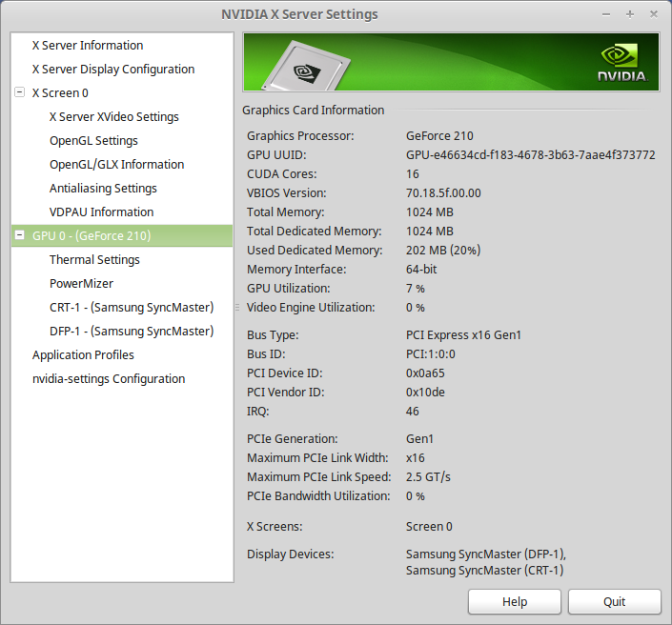Click 'Samsung SyncMaster (DFP-1),' display device text
The height and width of the screenshot is (625, 672).
pyautogui.click(x=486, y=554)
